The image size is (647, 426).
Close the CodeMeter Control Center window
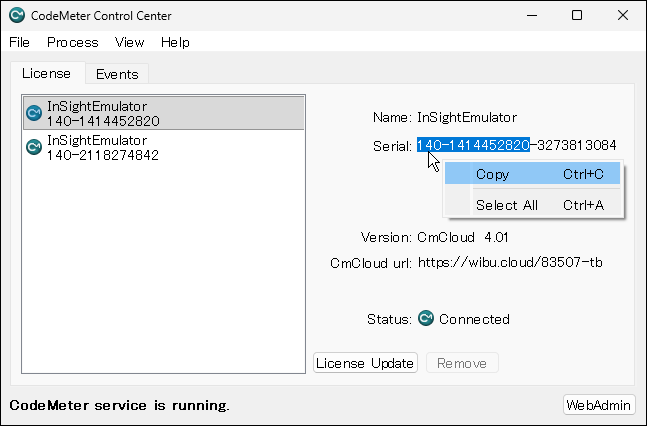[623, 16]
